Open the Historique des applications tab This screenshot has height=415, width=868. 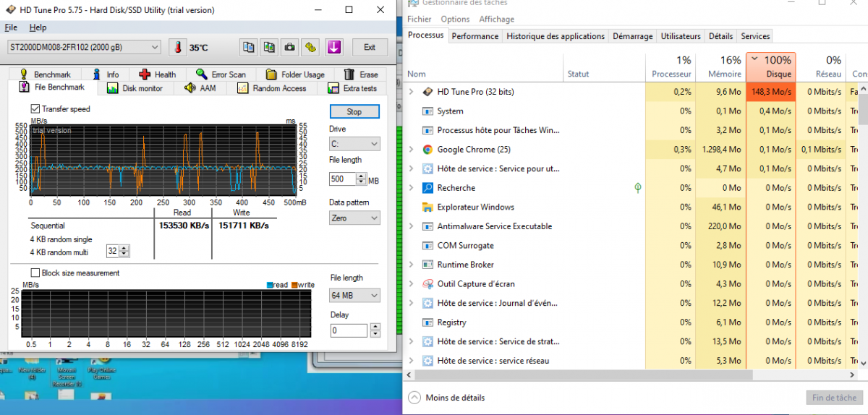click(x=556, y=36)
